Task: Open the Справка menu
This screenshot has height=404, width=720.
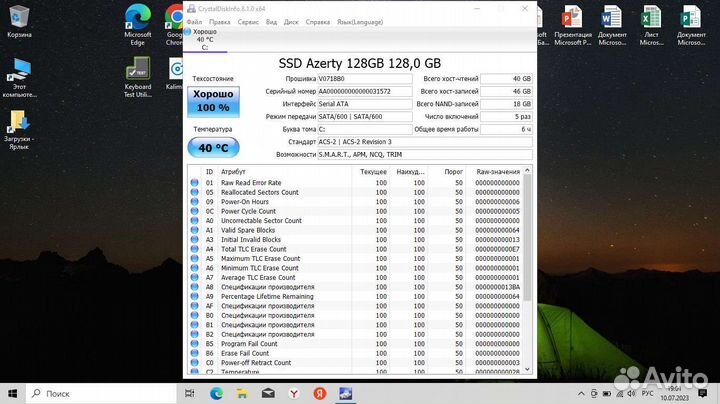Action: click(318, 22)
